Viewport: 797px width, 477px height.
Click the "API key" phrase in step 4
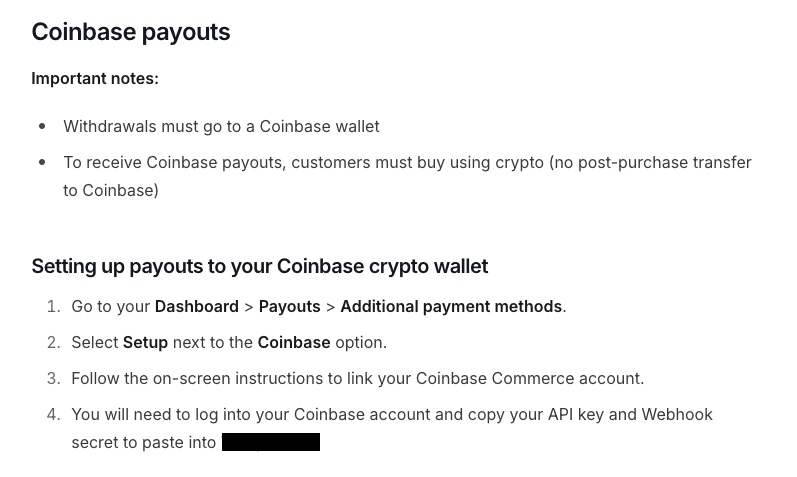tap(575, 414)
